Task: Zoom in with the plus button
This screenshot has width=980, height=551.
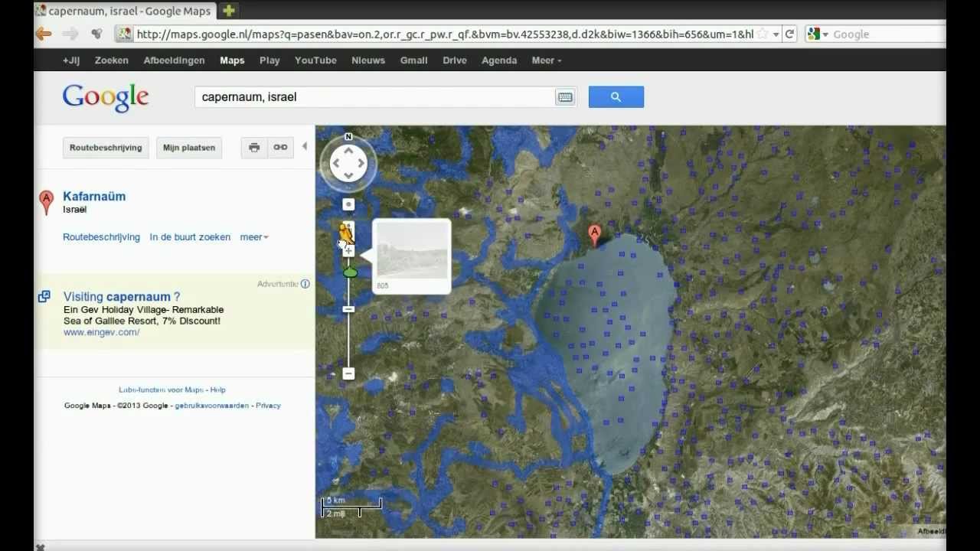Action: (x=349, y=250)
